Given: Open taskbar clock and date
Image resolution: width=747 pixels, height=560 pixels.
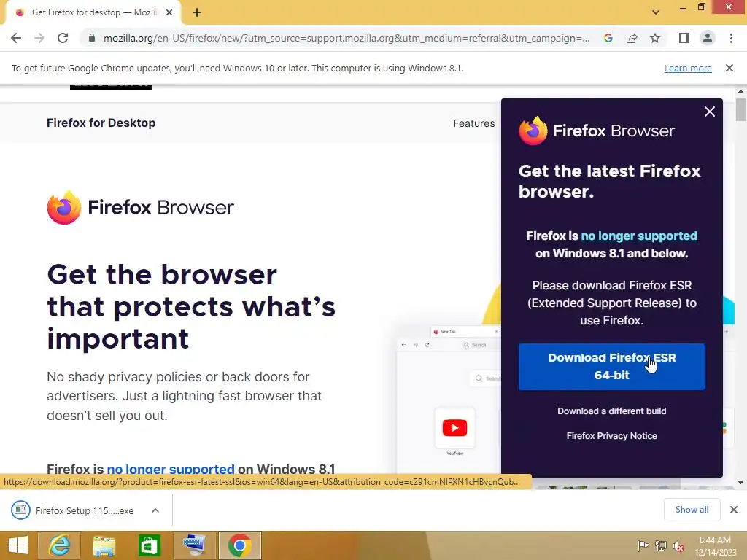Looking at the screenshot, I should tap(715, 546).
